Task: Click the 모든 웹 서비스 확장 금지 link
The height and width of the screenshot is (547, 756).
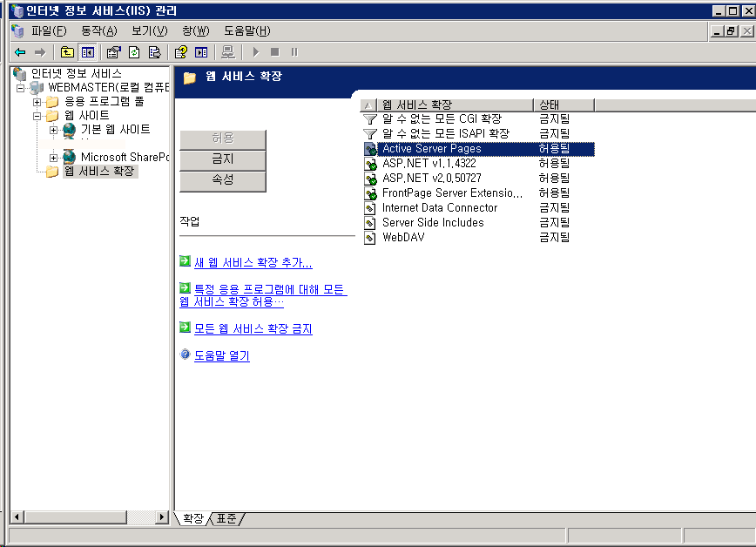Action: [253, 328]
